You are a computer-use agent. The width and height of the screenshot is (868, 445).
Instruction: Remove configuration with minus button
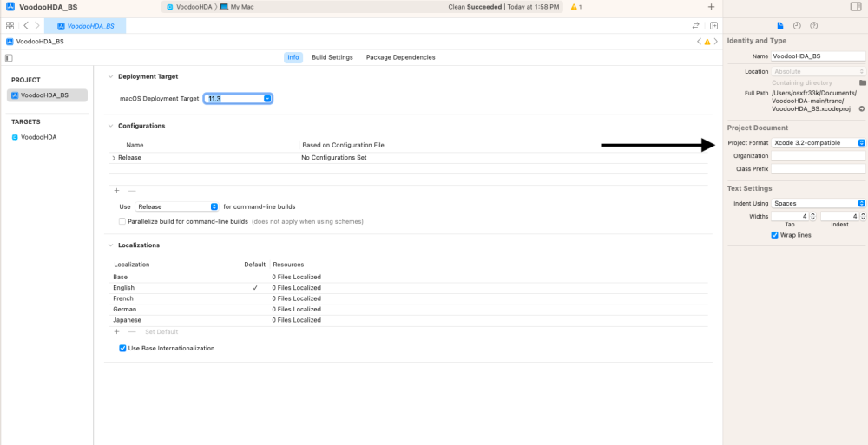[x=132, y=190]
